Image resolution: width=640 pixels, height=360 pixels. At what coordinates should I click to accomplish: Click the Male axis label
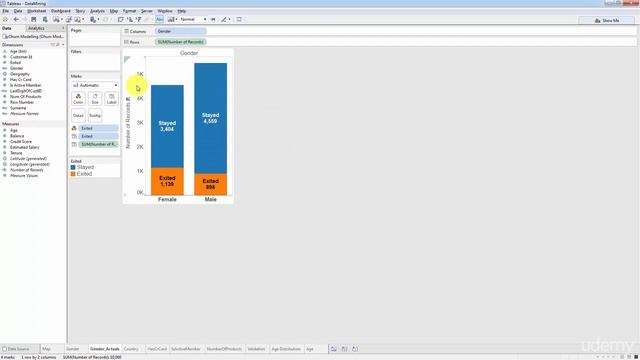211,199
